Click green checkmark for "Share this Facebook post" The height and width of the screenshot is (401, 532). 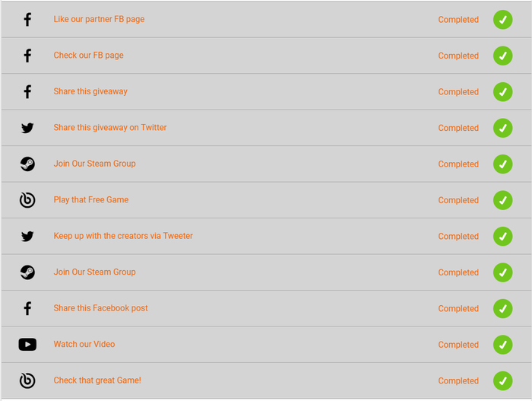[x=502, y=309]
